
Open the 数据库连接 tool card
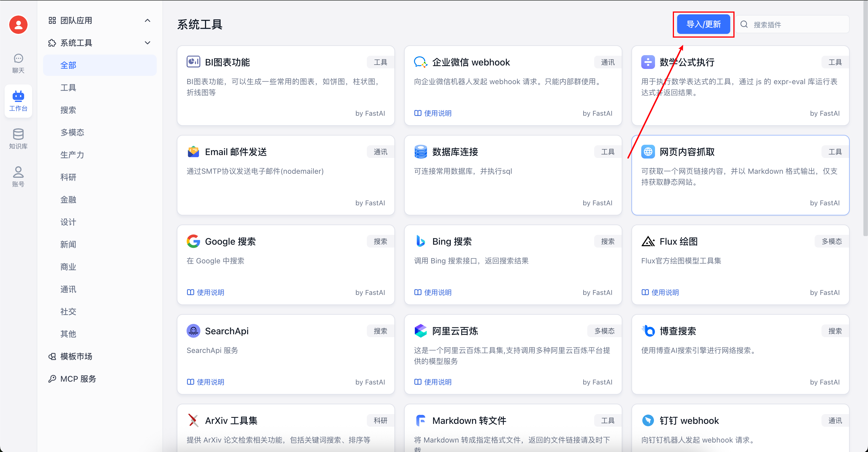tap(513, 175)
